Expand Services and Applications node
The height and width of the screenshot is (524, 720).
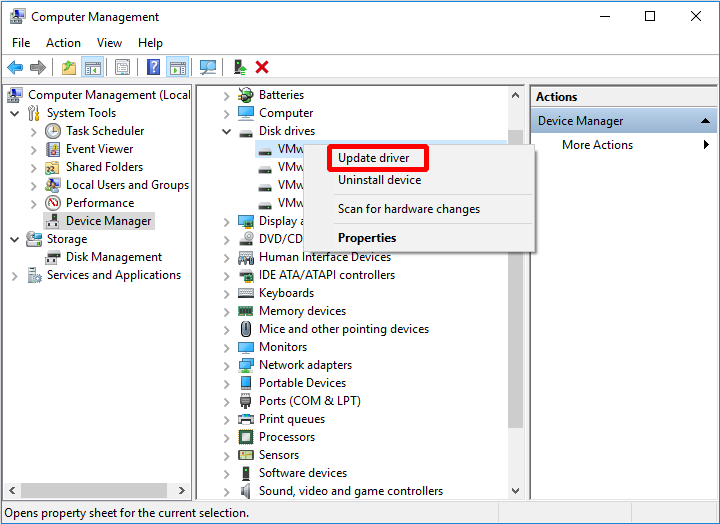point(15,276)
